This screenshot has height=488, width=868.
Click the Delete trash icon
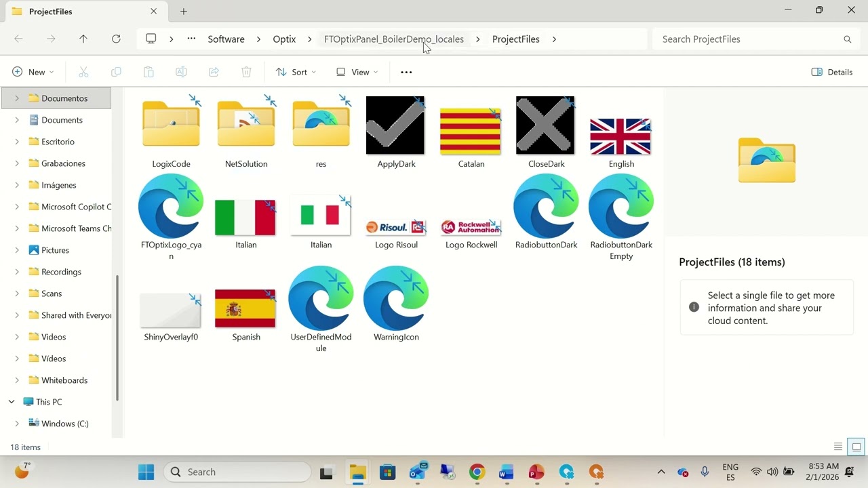click(246, 72)
